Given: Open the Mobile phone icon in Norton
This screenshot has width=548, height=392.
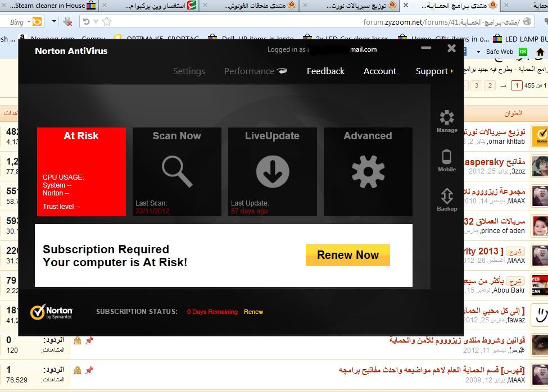Looking at the screenshot, I should tap(447, 161).
